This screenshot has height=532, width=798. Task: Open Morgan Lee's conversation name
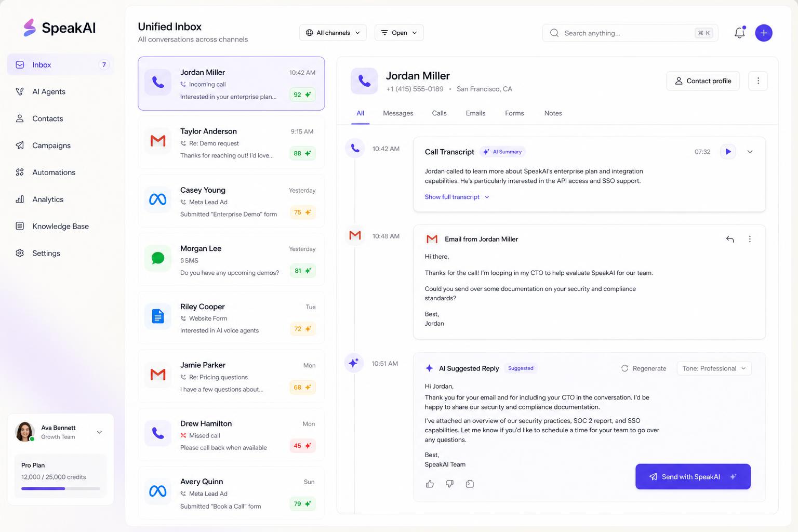click(x=201, y=248)
